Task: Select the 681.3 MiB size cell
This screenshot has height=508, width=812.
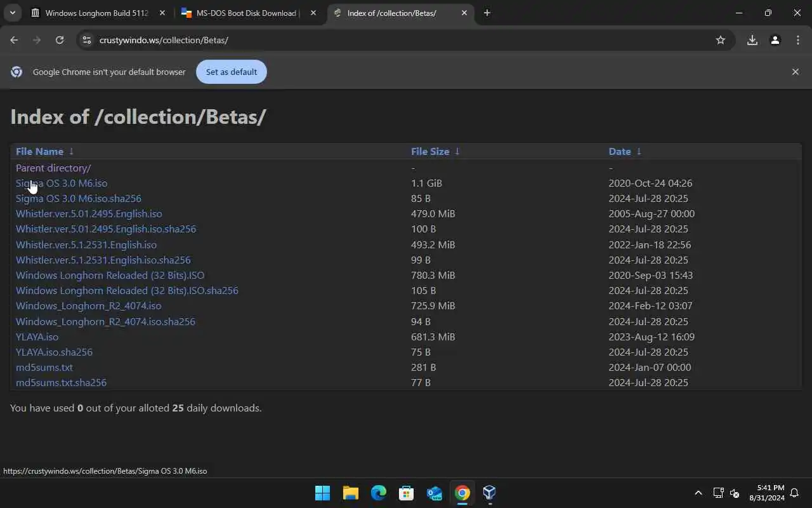Action: (433, 337)
